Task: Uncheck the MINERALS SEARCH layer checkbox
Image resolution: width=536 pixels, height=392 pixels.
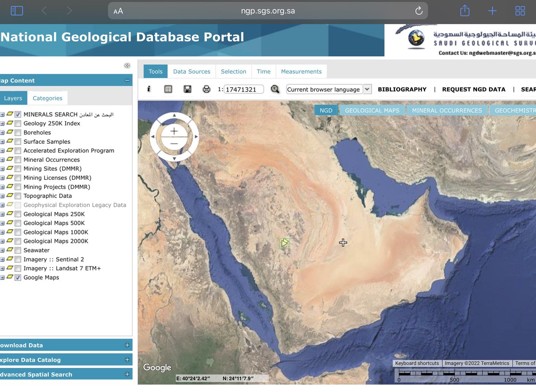Action: pyautogui.click(x=18, y=114)
